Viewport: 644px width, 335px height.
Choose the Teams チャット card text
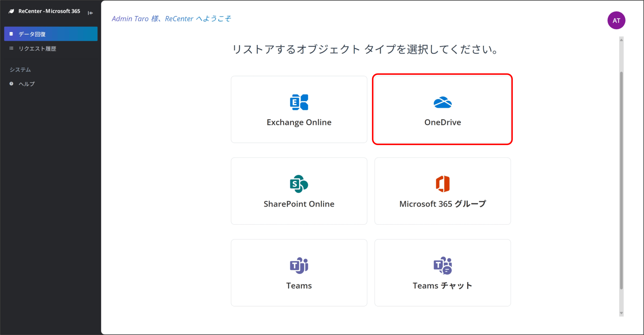442,286
